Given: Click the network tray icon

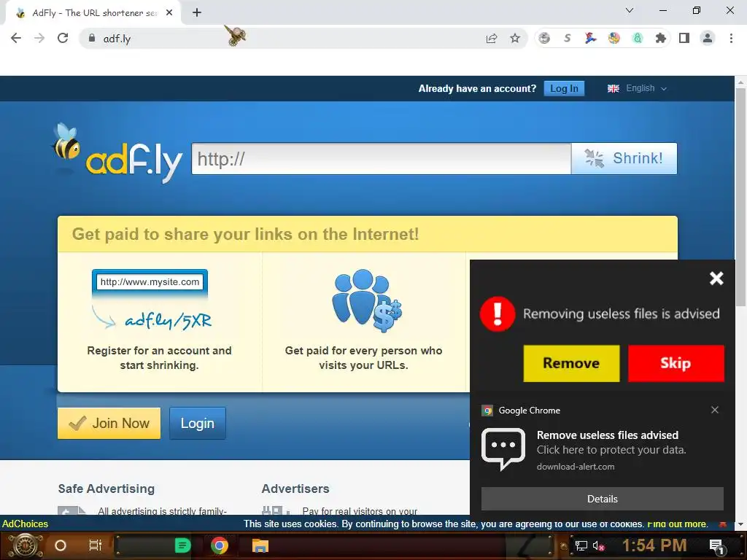Looking at the screenshot, I should [581, 545].
